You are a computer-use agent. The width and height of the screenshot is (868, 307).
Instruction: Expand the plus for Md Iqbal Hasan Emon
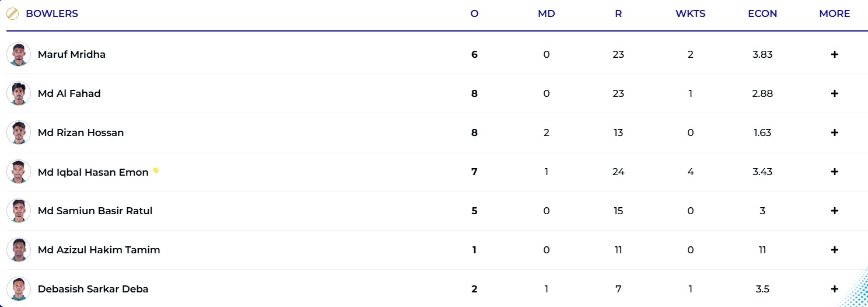(x=834, y=172)
